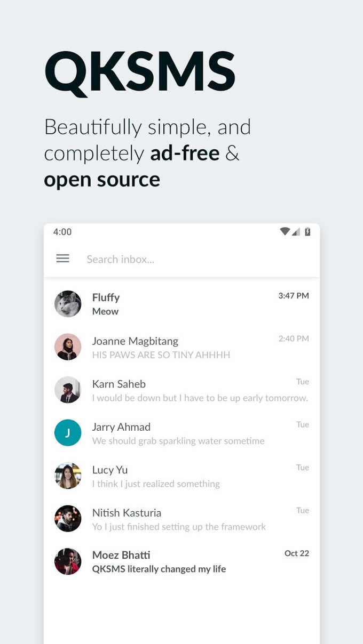This screenshot has height=644, width=363.
Task: Open Nitish Kasturia's profile picture
Action: 68,519
